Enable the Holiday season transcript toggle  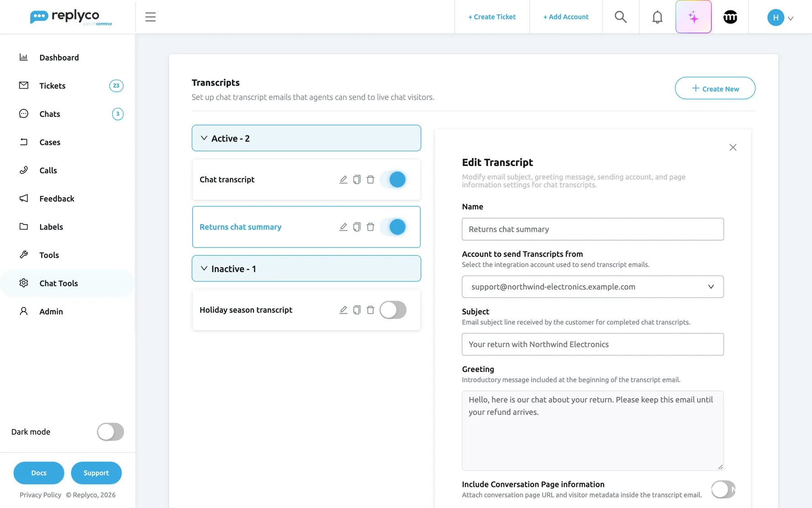393,310
